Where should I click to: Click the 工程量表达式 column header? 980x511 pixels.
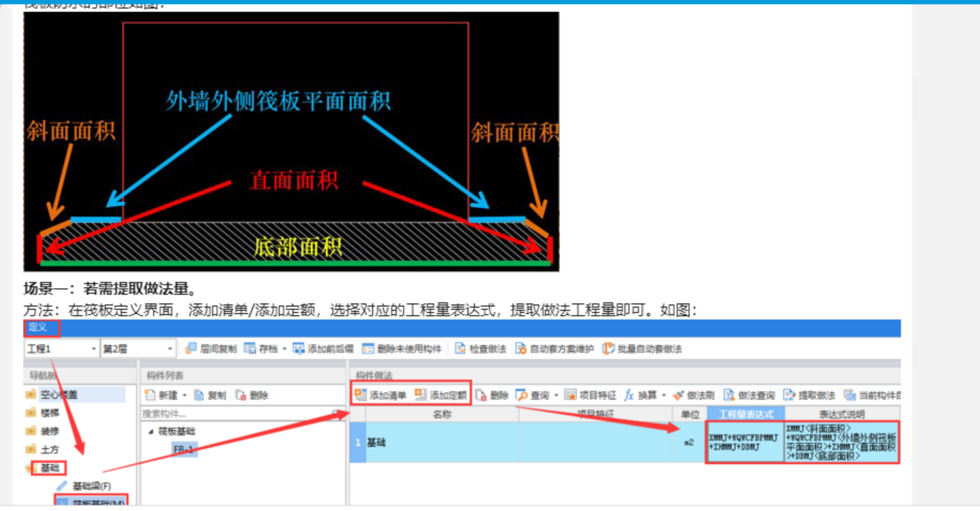745,414
